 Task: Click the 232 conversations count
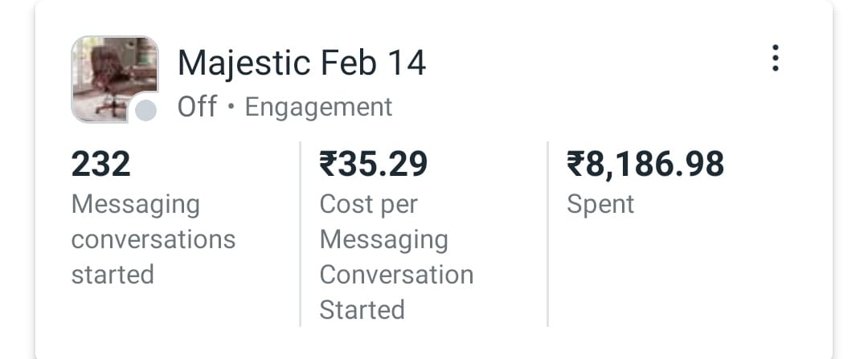[x=101, y=165]
